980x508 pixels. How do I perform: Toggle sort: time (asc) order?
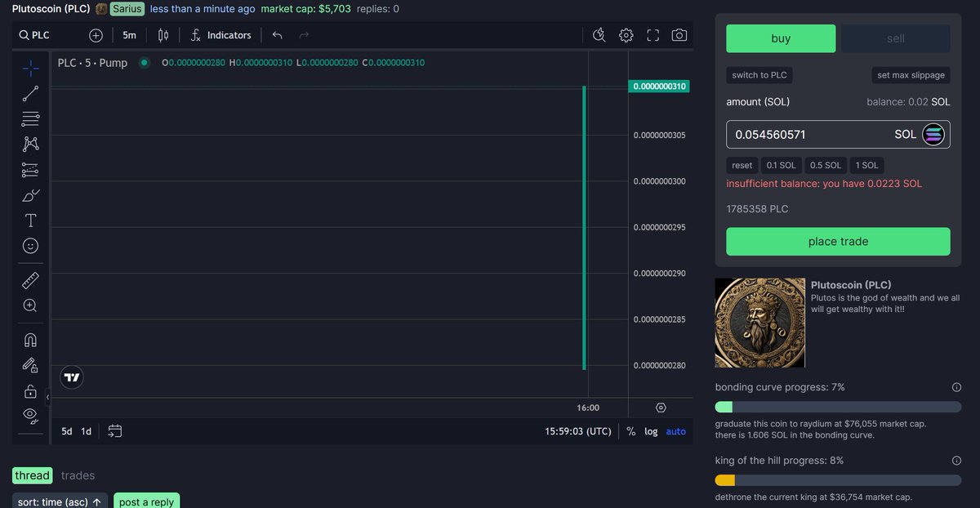tap(60, 502)
